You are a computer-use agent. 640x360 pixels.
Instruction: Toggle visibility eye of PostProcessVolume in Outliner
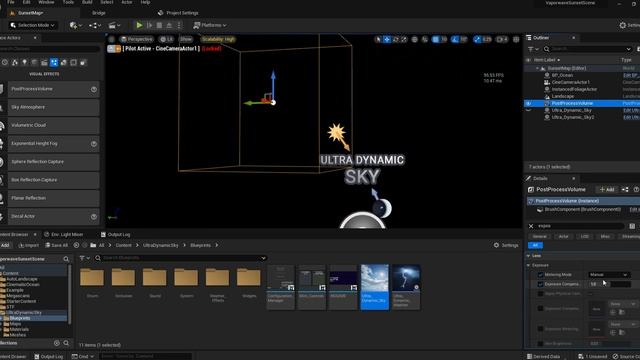(528, 103)
